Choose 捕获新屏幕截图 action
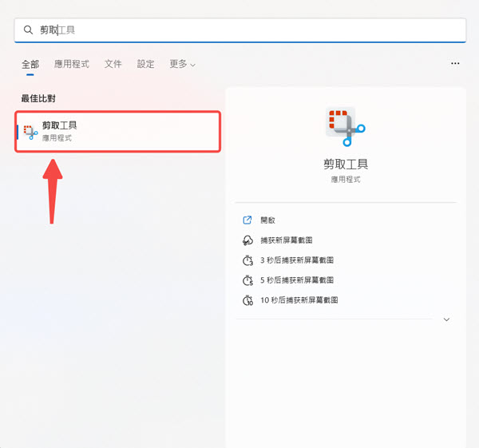The width and height of the screenshot is (479, 448). pos(287,240)
